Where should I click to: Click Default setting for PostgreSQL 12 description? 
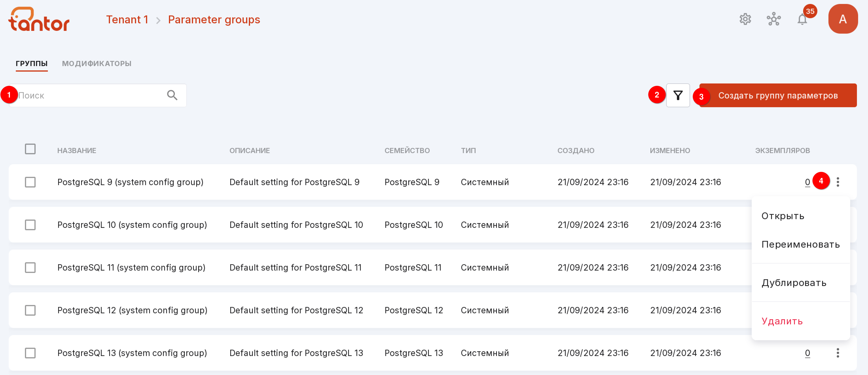click(x=296, y=310)
